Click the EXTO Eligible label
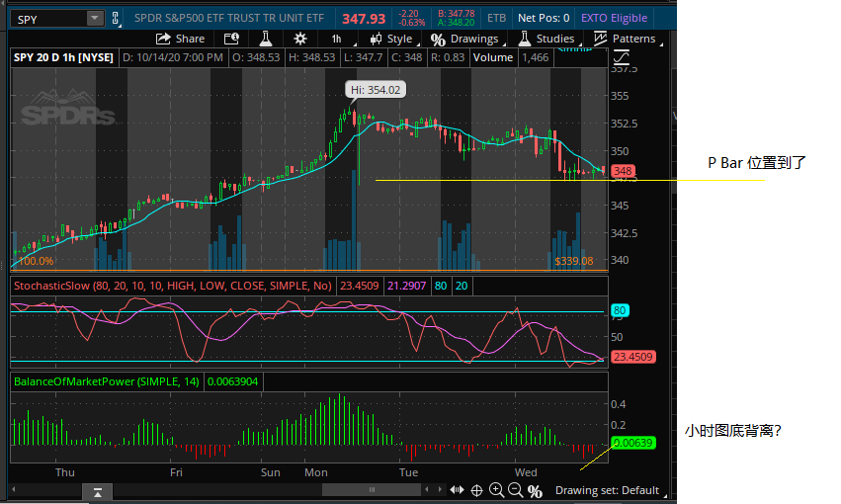Screen dimensions: 841x504 (614, 18)
